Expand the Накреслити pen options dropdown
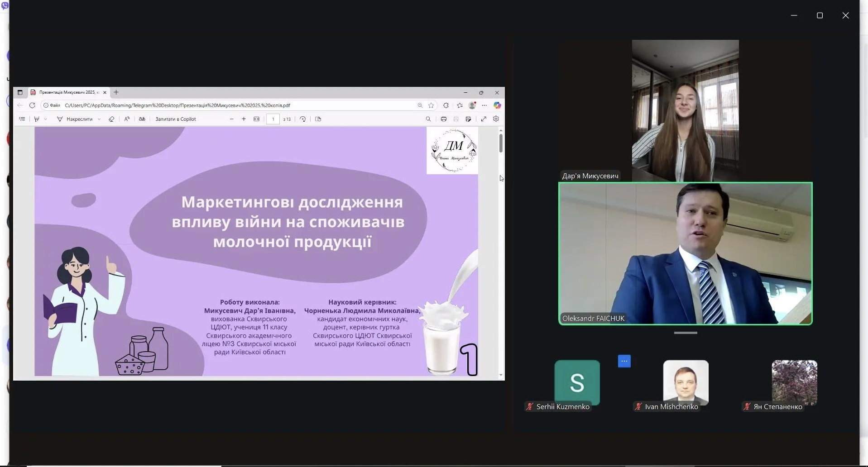 click(x=99, y=119)
